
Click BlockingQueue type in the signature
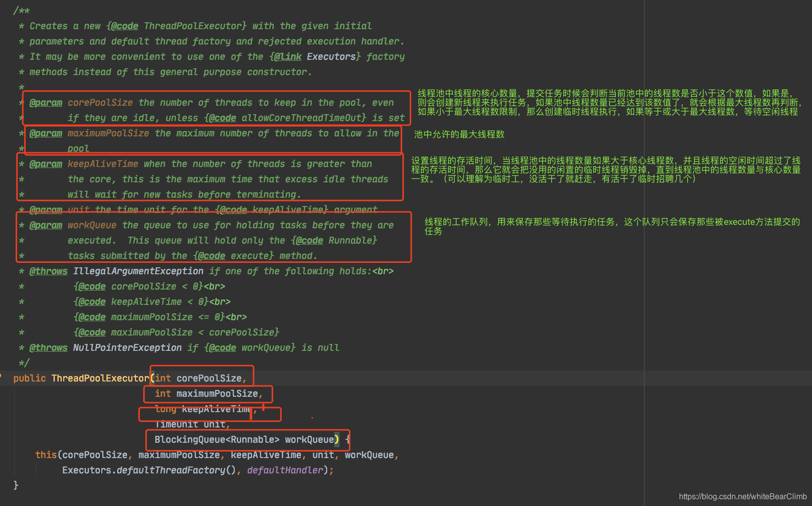click(x=190, y=439)
